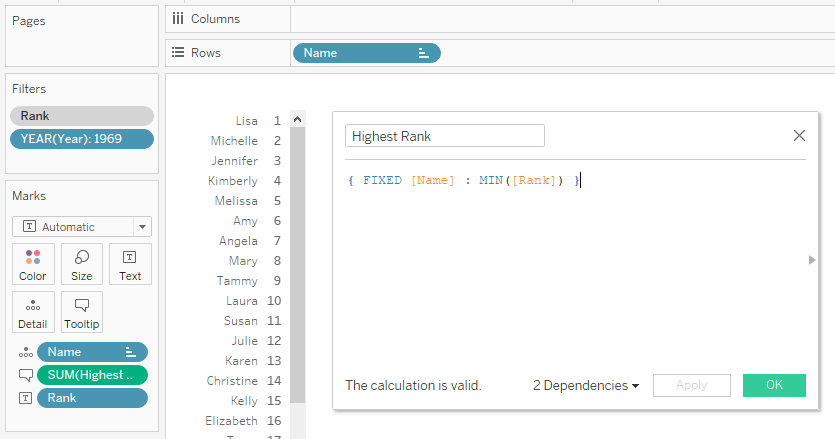835x439 pixels.
Task: Click the Apply button
Action: 691,385
